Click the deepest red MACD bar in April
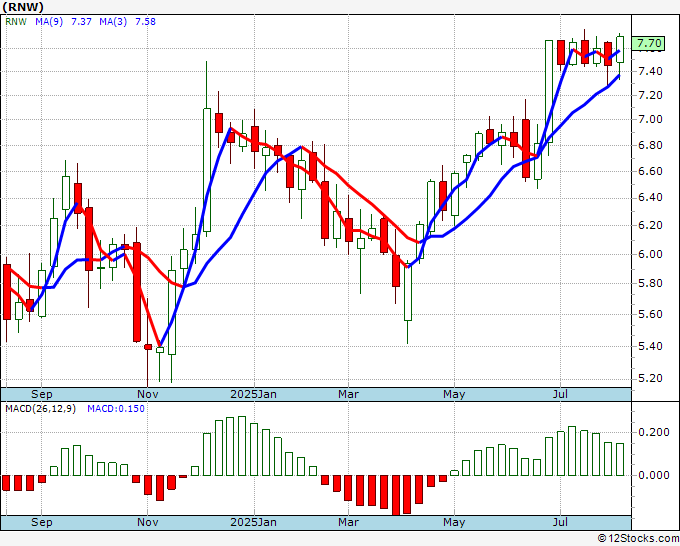This screenshot has height=546, width=680. pos(396,495)
